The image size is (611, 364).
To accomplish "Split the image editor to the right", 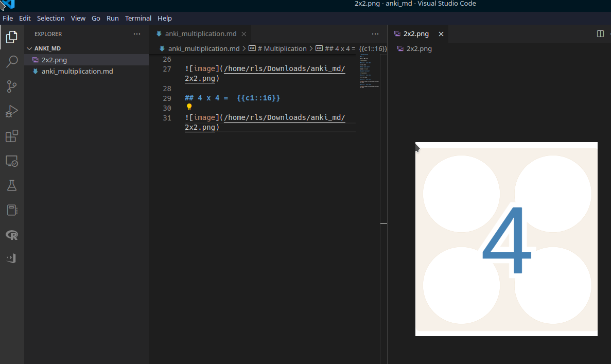I will point(601,34).
